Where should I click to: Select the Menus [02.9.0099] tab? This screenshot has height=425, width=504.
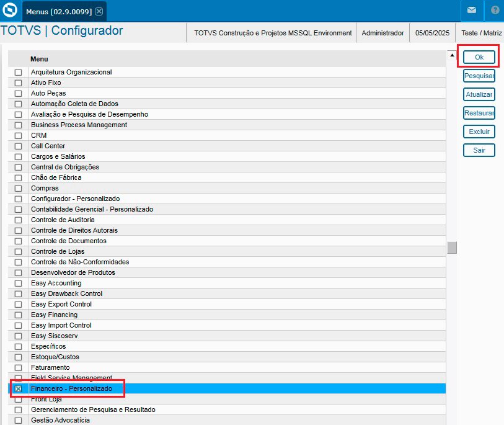(x=64, y=12)
